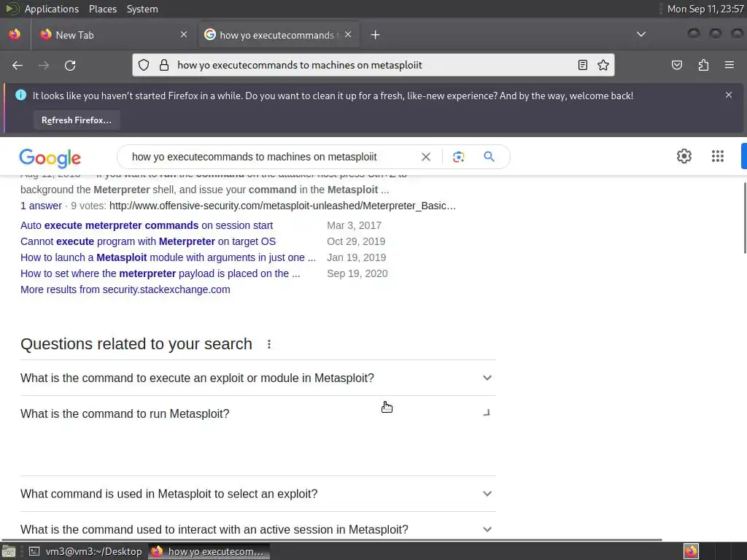Toggle reader view icon

[x=582, y=65]
